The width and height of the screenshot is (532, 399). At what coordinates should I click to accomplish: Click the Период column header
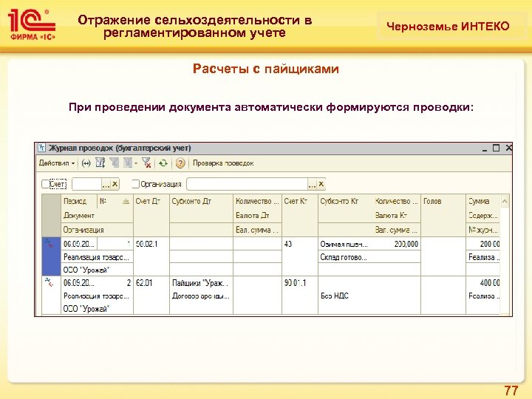click(79, 201)
